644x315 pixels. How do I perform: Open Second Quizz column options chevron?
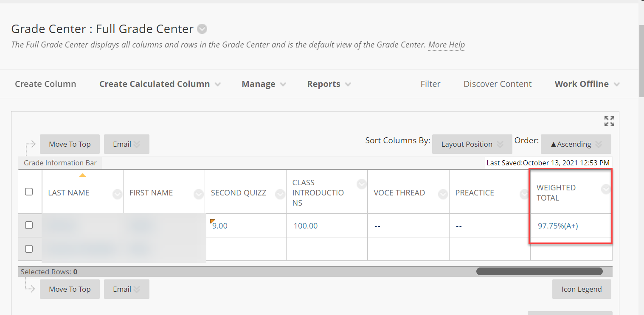click(280, 194)
